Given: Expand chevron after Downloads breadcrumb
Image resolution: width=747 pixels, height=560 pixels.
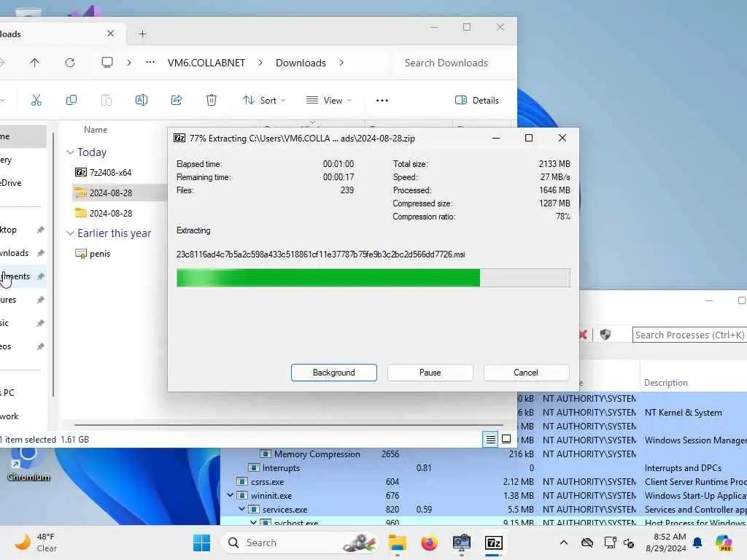Looking at the screenshot, I should tap(341, 63).
